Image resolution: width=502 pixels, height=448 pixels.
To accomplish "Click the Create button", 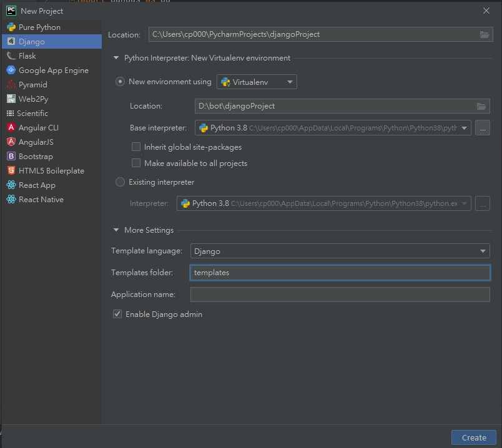I will [x=474, y=437].
